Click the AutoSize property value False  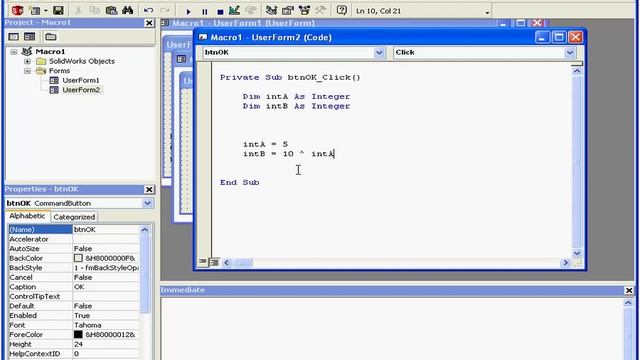[83, 249]
